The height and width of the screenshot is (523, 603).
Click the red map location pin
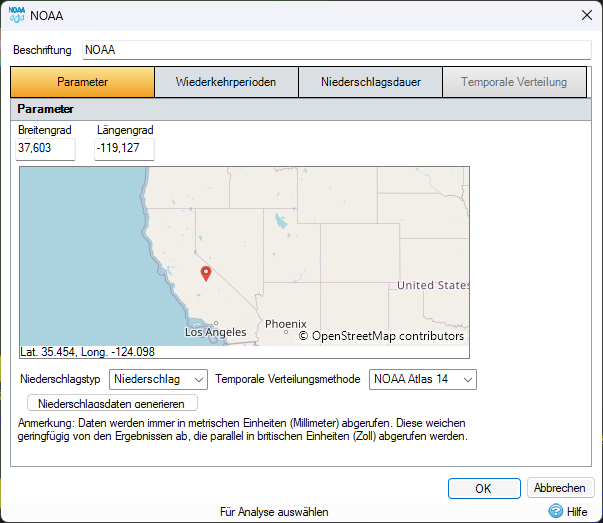(206, 273)
